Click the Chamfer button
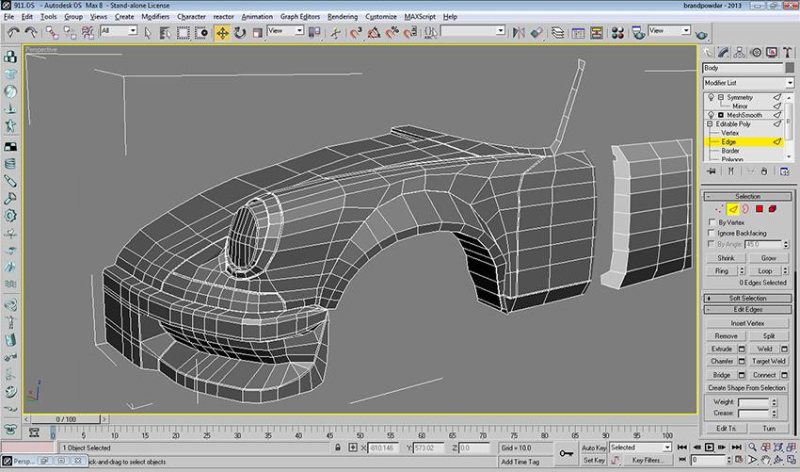Screen dimensions: 800x472 click(x=722, y=361)
